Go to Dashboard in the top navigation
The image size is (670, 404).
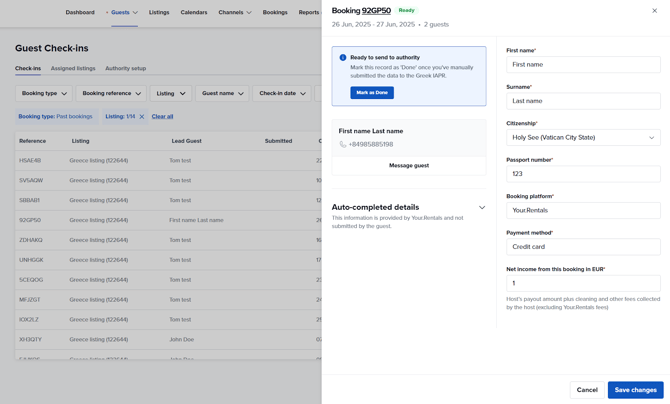point(80,12)
